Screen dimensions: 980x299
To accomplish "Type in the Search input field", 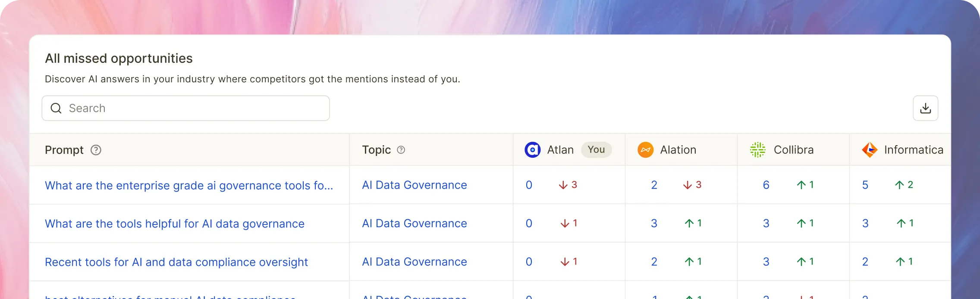I will coord(194,108).
